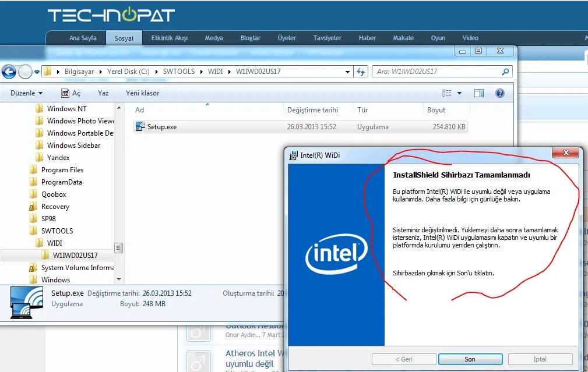Select Yerel Disk (C:) in breadcrumb

click(x=128, y=72)
